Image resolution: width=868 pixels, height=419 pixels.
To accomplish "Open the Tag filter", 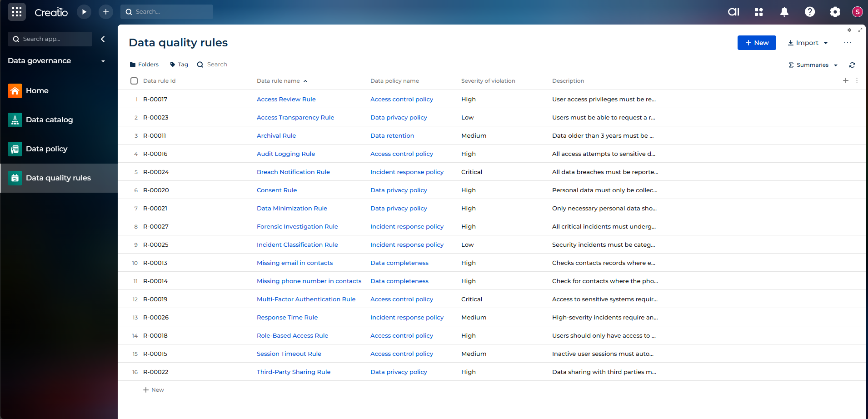I will [179, 65].
